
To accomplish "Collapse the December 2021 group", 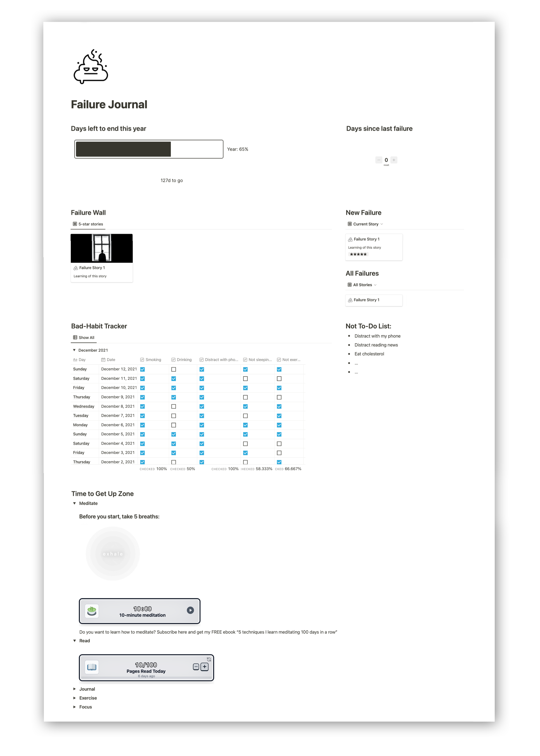I will coord(74,350).
